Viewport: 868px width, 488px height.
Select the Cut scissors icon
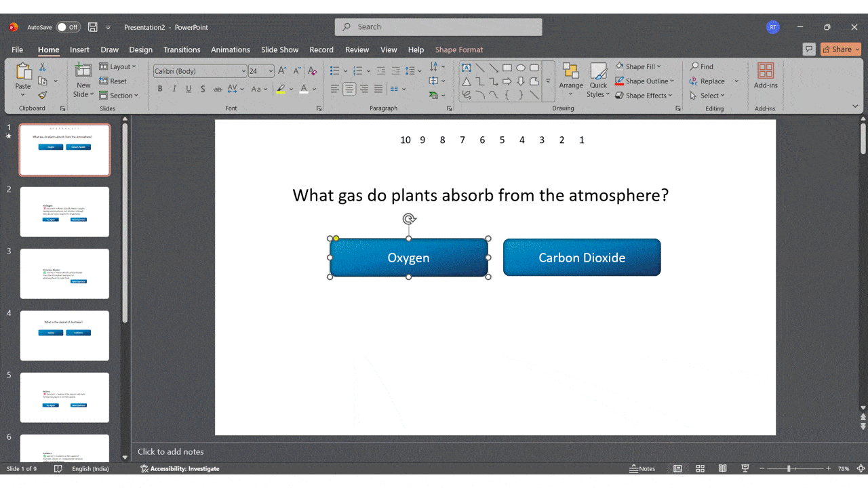coord(42,67)
